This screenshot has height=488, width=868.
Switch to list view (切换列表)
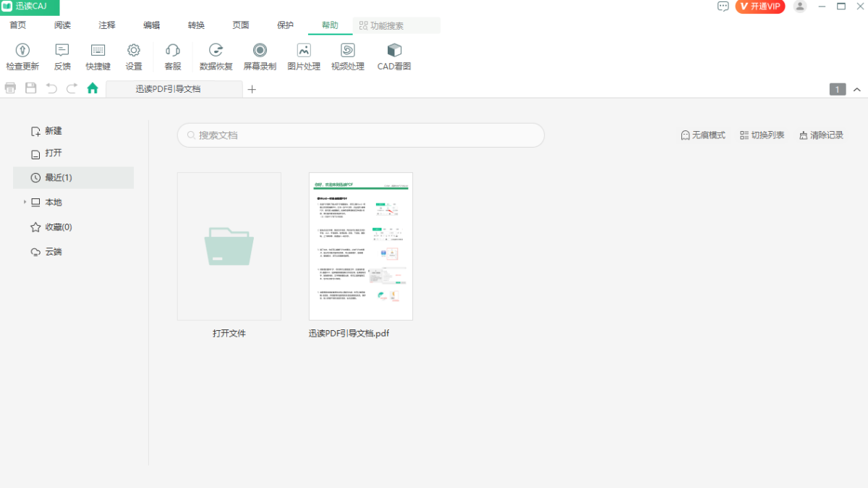(x=762, y=135)
